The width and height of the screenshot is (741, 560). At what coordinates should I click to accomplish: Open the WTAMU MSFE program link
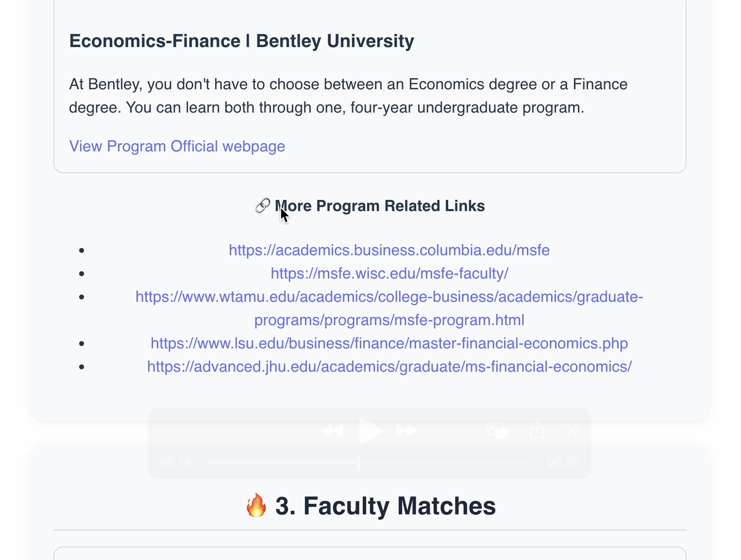(389, 297)
